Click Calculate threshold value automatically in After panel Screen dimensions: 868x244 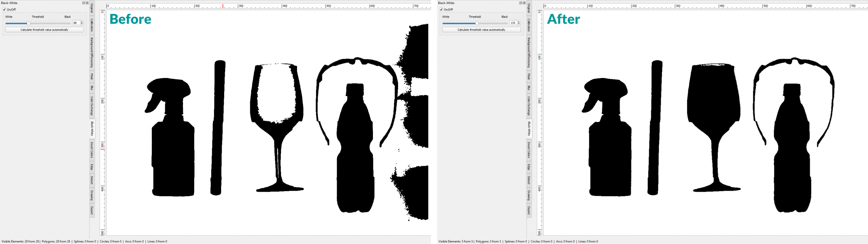pos(481,30)
